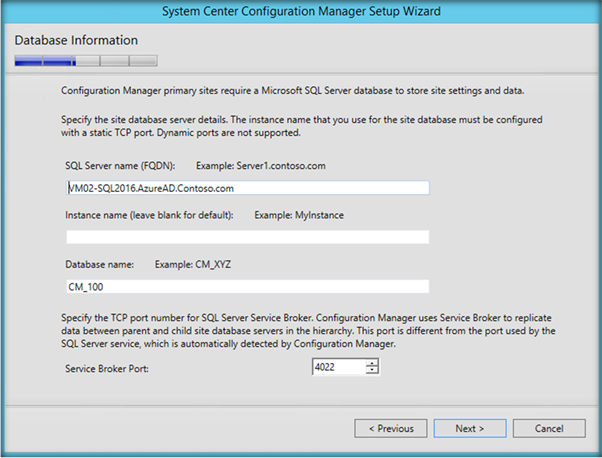Click the empty Instance name field

click(x=248, y=237)
